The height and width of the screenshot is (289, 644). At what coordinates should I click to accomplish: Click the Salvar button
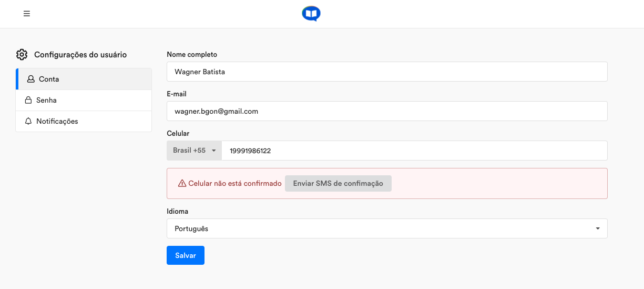186,255
